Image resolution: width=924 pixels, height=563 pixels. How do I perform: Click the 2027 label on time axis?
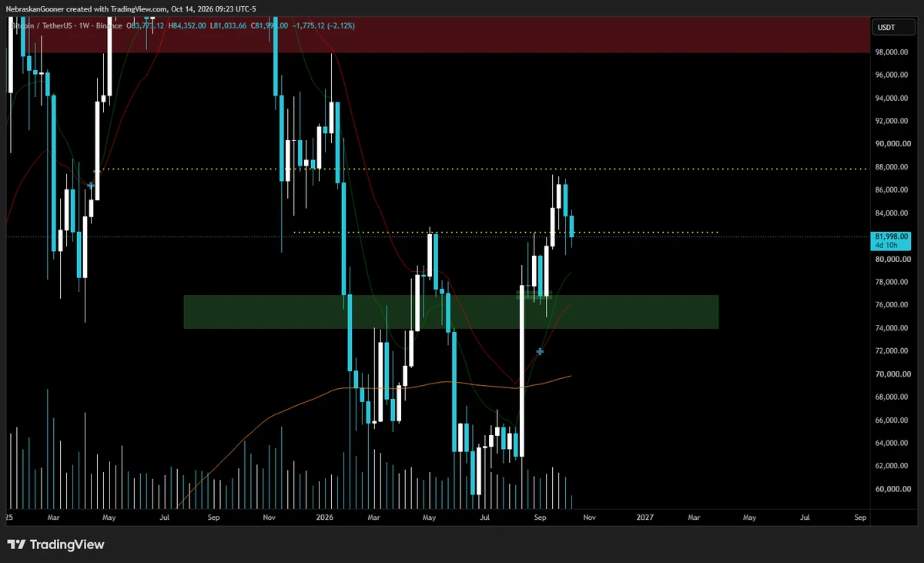pyautogui.click(x=644, y=518)
